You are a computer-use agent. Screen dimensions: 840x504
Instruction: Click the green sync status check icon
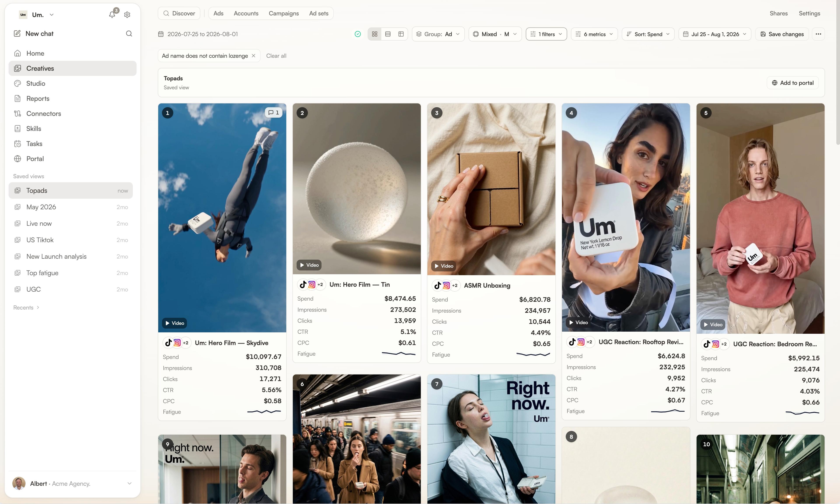point(357,34)
